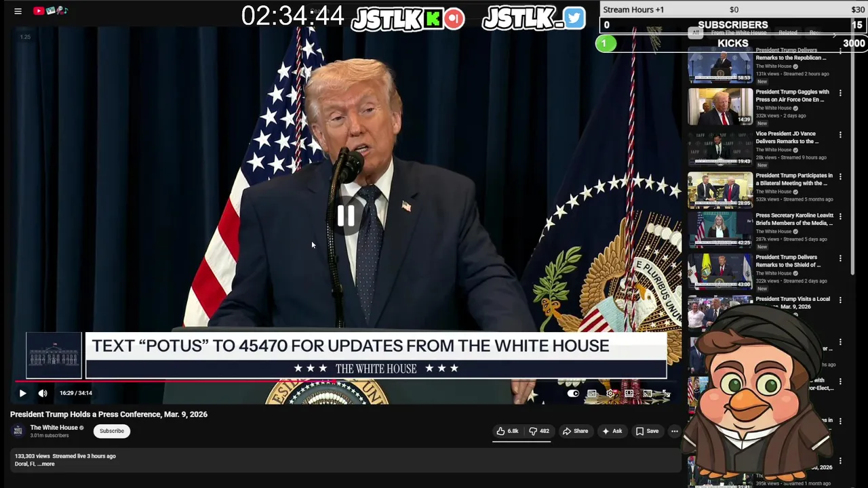Screen dimensions: 868x488
Task: Open the player settings gear
Action: (610, 393)
